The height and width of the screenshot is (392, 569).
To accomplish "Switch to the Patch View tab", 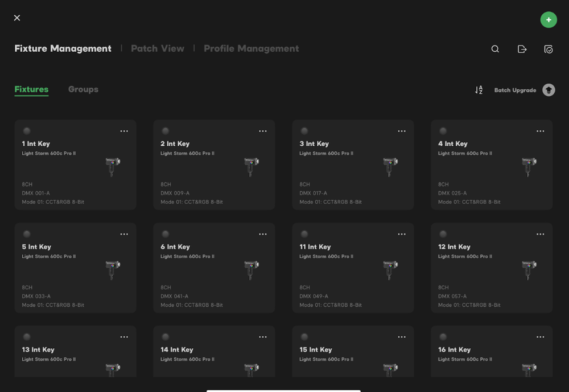I will pyautogui.click(x=158, y=49).
